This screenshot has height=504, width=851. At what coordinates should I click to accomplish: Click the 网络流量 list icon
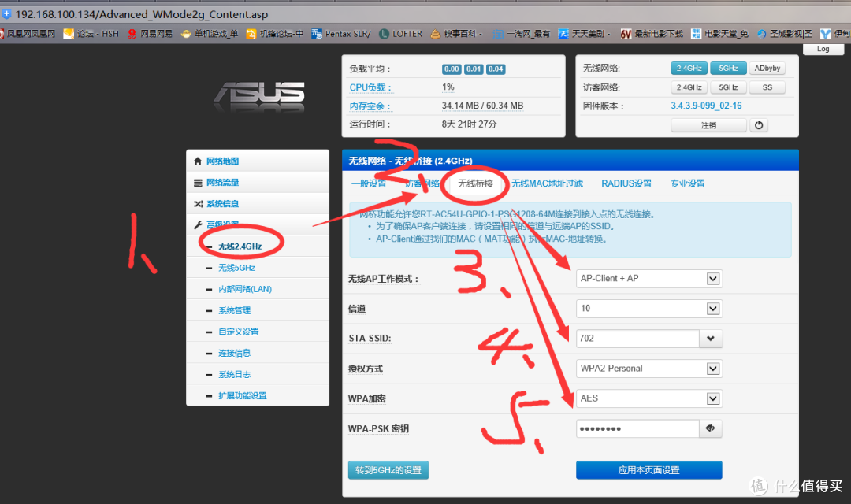pos(198,183)
